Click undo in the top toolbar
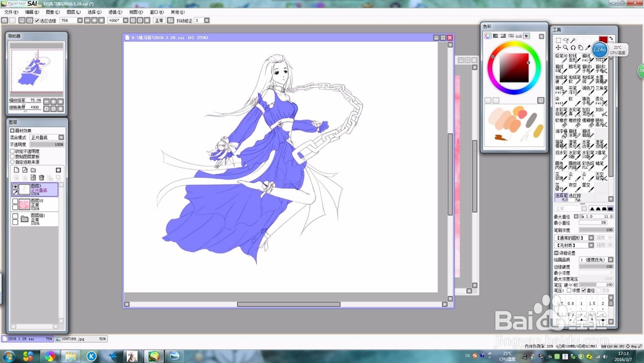This screenshot has width=644, height=363. tap(3, 20)
